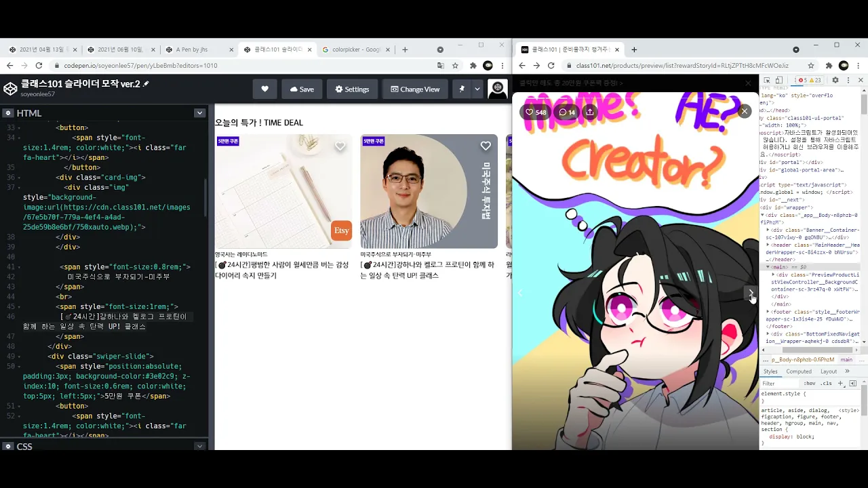Open the DevTools settings gear
The width and height of the screenshot is (868, 488).
click(835, 80)
